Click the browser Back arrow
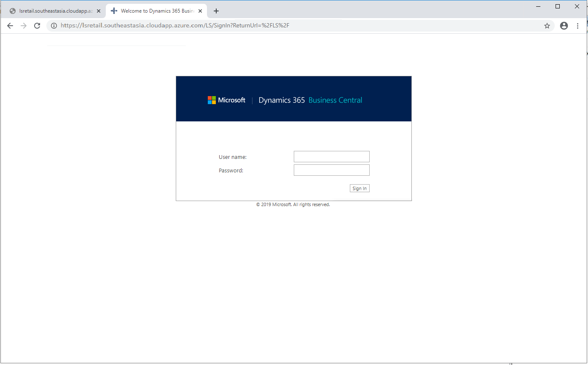The width and height of the screenshot is (588, 365). click(10, 26)
